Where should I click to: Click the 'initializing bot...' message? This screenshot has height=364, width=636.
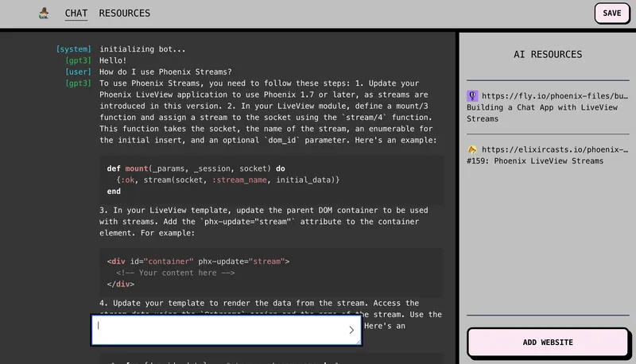142,49
